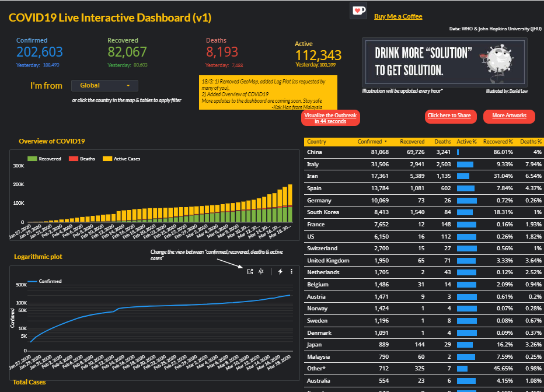This screenshot has height=392, width=544.
Task: Click the Confirmed line legend swatch
Action: (x=32, y=281)
